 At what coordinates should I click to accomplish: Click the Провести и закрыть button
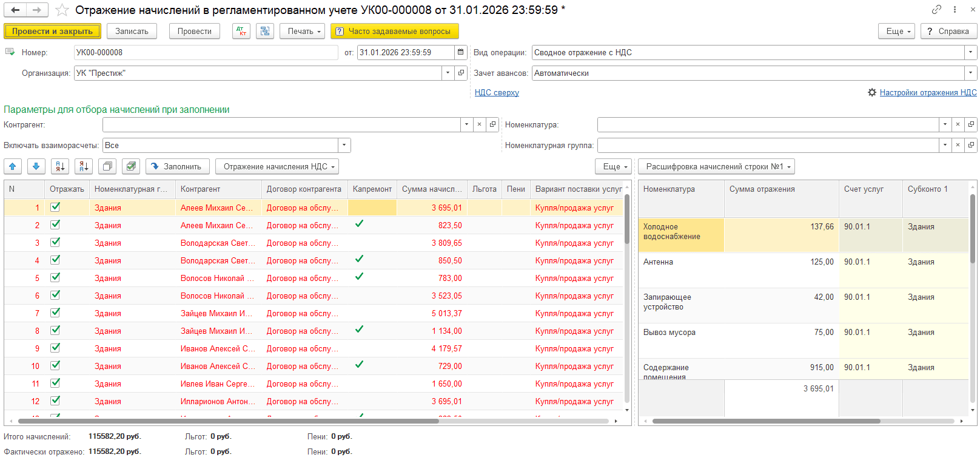(52, 31)
